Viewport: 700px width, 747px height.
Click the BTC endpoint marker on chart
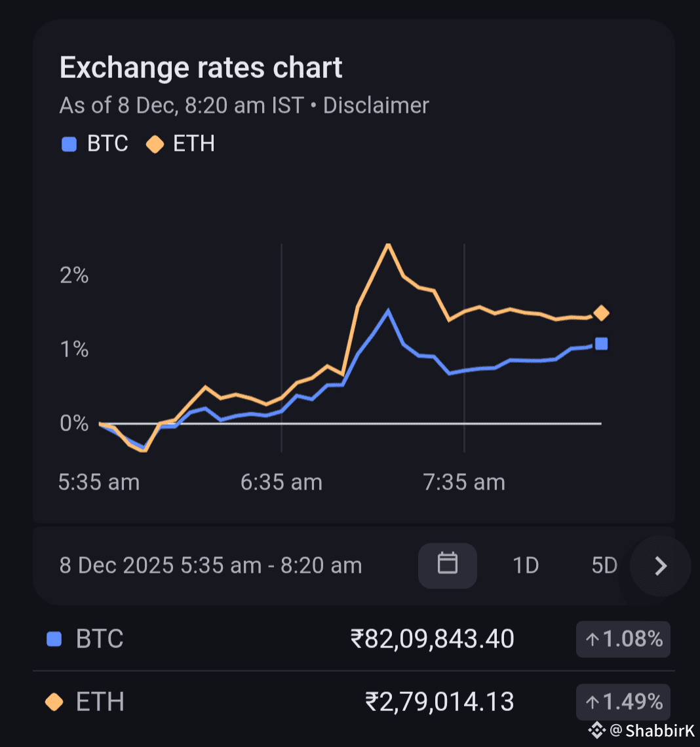click(x=601, y=344)
